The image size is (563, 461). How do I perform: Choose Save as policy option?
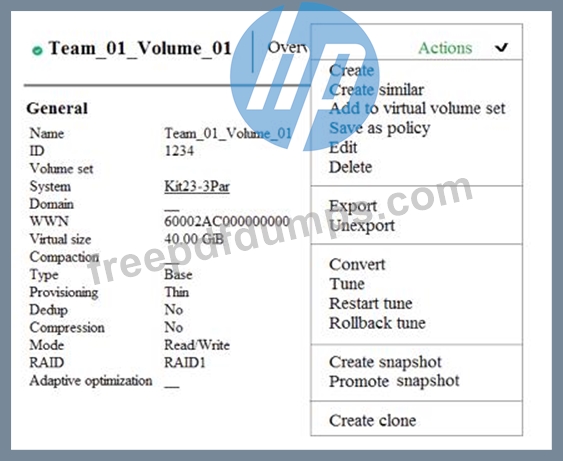380,128
